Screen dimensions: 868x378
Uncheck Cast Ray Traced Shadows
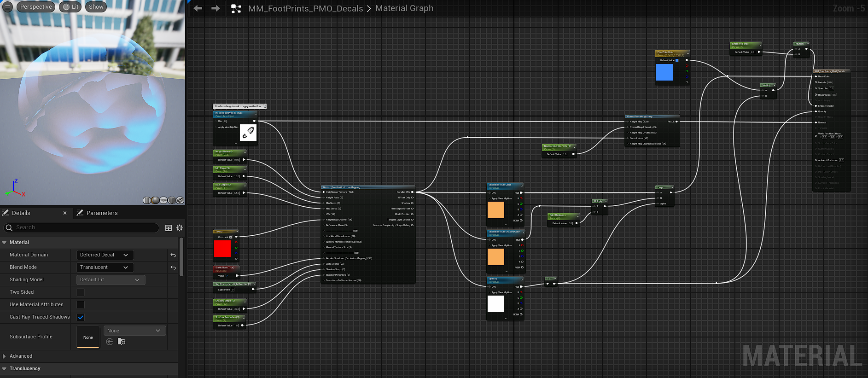click(x=81, y=317)
